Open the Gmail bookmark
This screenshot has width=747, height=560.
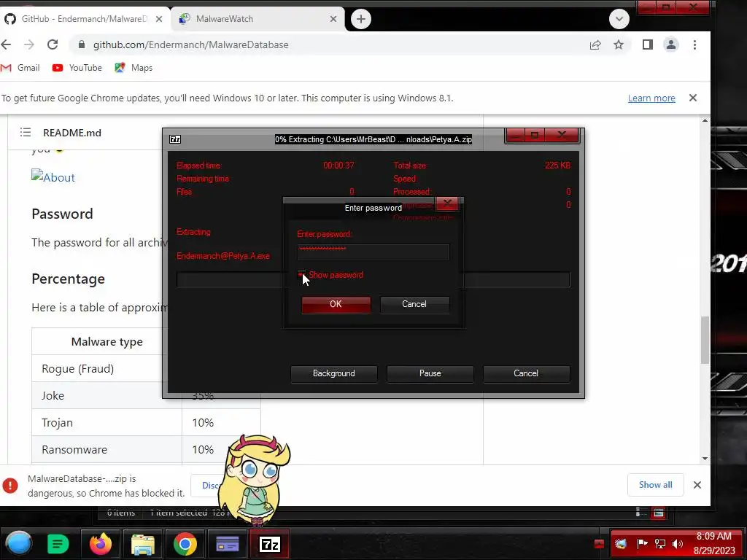(20, 68)
